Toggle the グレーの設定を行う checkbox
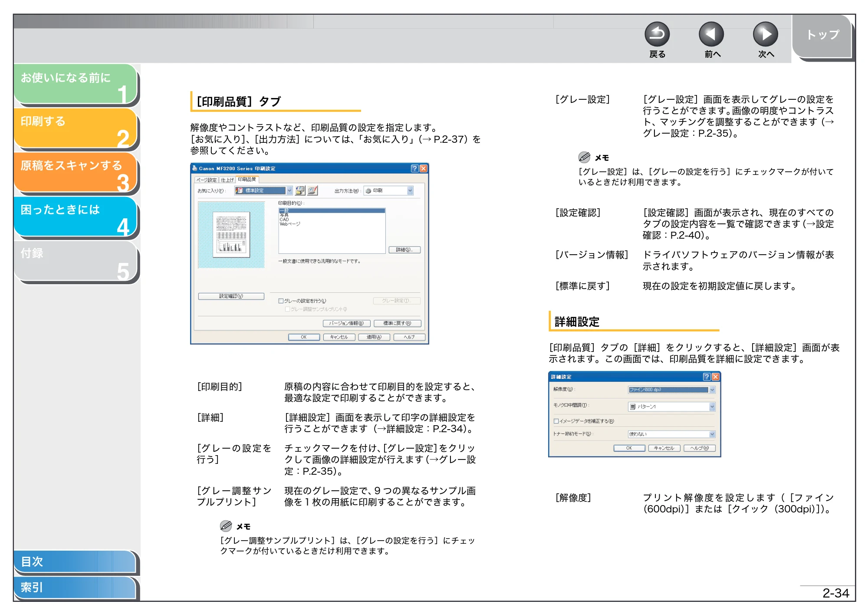This screenshot has height=614, width=868. pyautogui.click(x=281, y=301)
